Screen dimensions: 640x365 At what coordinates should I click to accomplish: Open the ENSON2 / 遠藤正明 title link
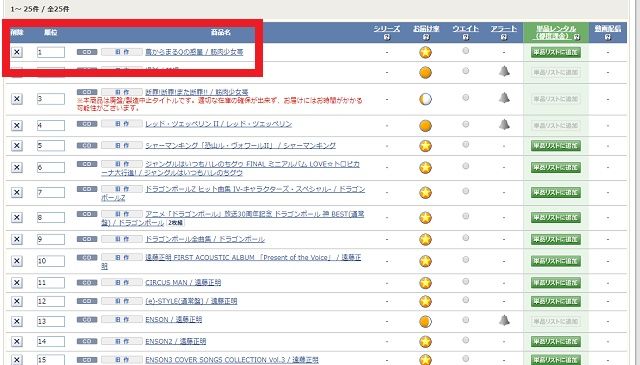tap(176, 341)
